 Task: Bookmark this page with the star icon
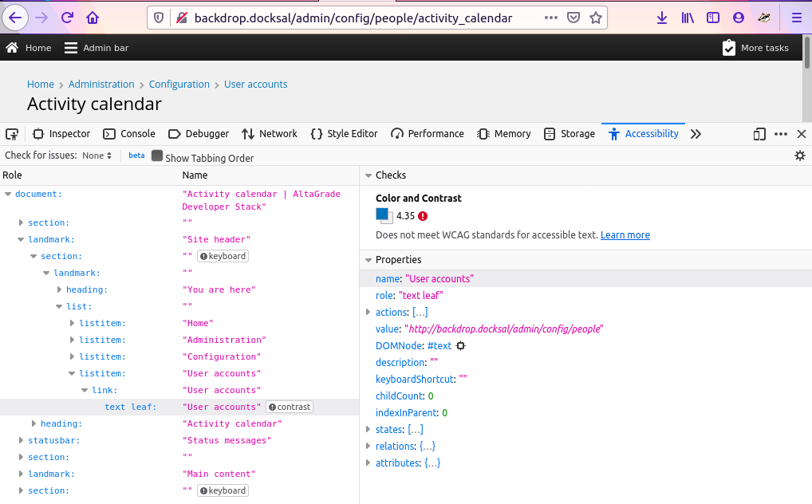pyautogui.click(x=596, y=18)
